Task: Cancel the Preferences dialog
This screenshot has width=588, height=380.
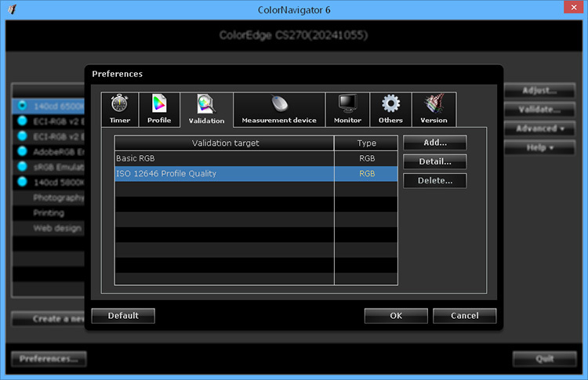Action: pos(465,316)
